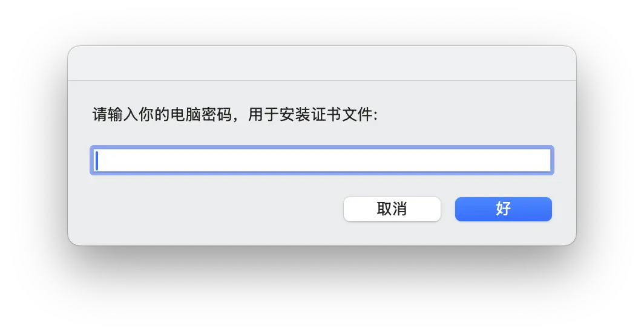Click inside the blue-outlined text field
The width and height of the screenshot is (644, 335).
(x=322, y=160)
